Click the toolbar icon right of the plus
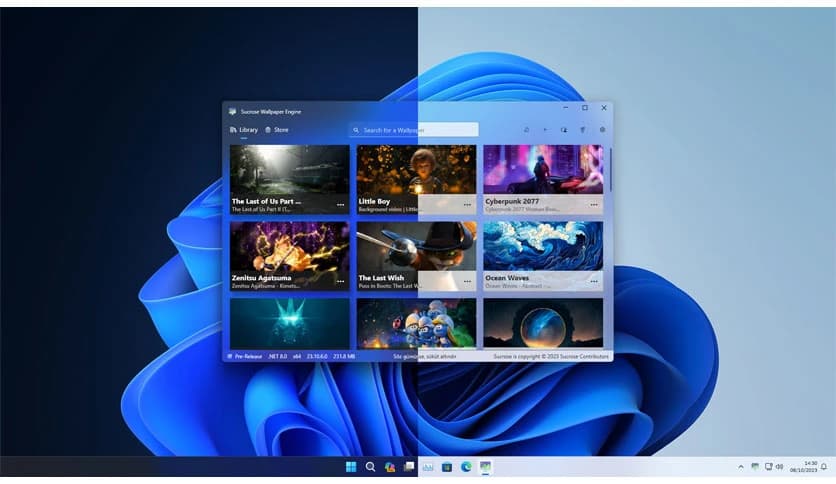 pos(564,129)
